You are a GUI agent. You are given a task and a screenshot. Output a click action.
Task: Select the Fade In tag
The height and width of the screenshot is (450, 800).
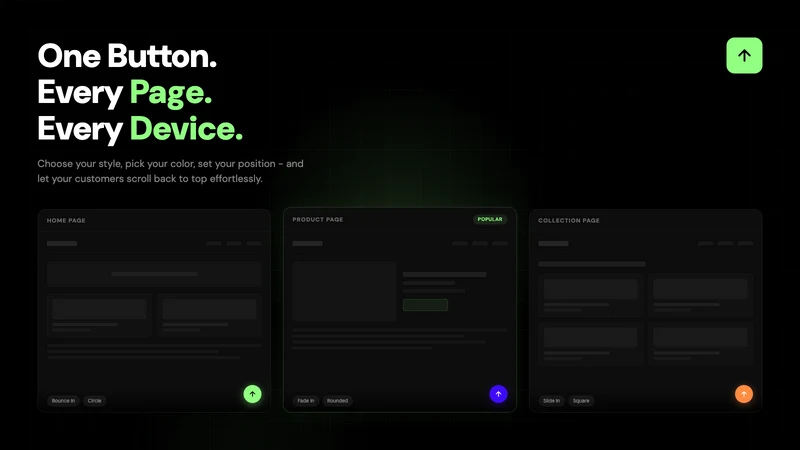tap(306, 401)
